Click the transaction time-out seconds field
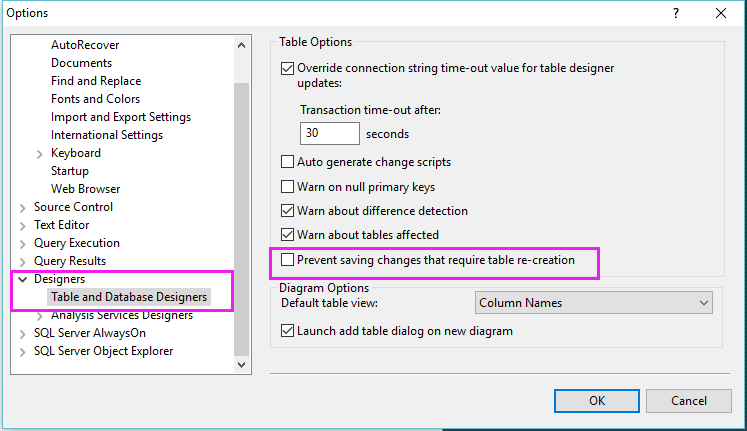747x431 pixels. click(x=329, y=133)
